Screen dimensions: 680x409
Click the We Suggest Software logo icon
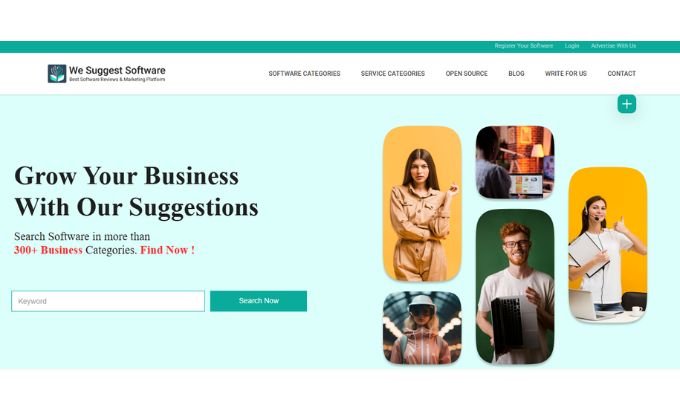[57, 74]
